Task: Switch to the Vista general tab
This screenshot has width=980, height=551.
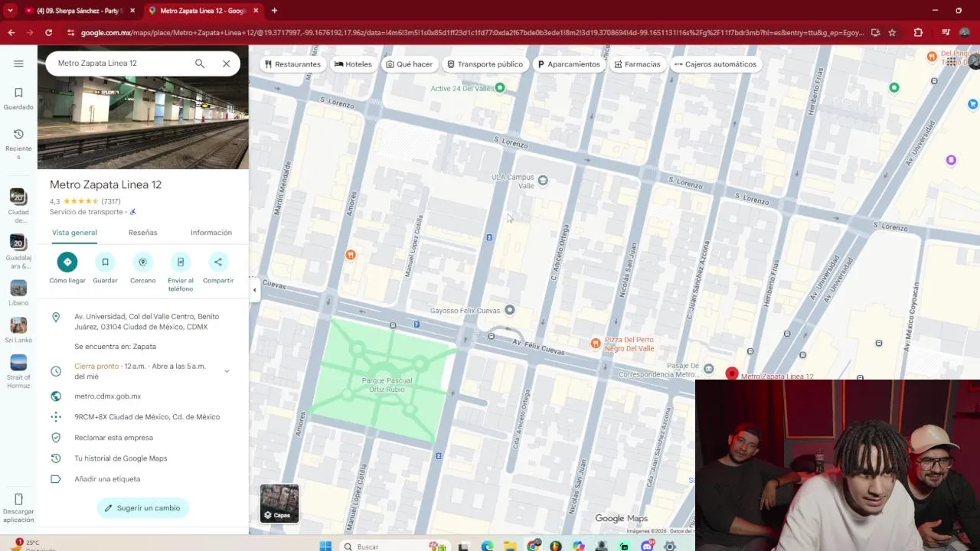Action: click(x=74, y=233)
